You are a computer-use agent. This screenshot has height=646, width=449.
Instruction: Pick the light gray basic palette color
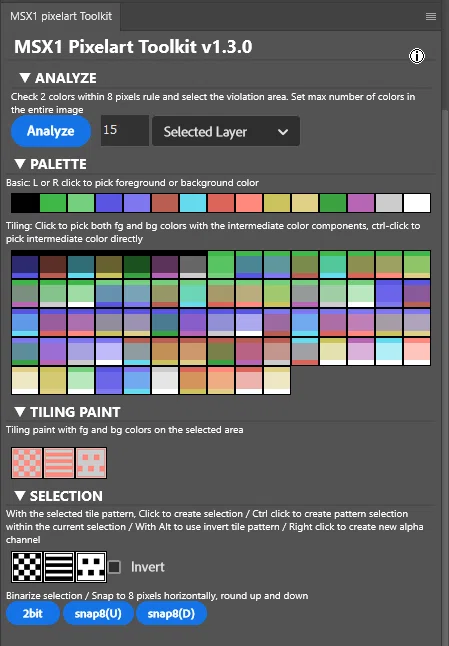tap(389, 203)
